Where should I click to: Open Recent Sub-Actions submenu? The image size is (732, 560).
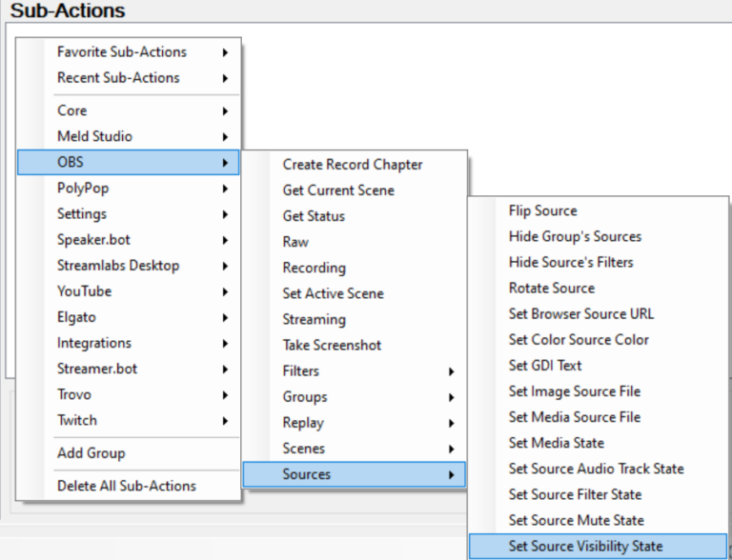pos(118,77)
